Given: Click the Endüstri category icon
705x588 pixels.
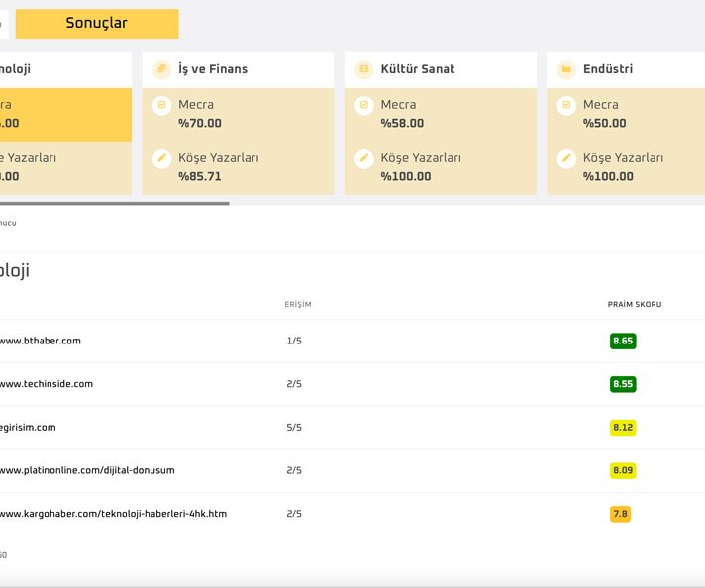Looking at the screenshot, I should click(566, 69).
